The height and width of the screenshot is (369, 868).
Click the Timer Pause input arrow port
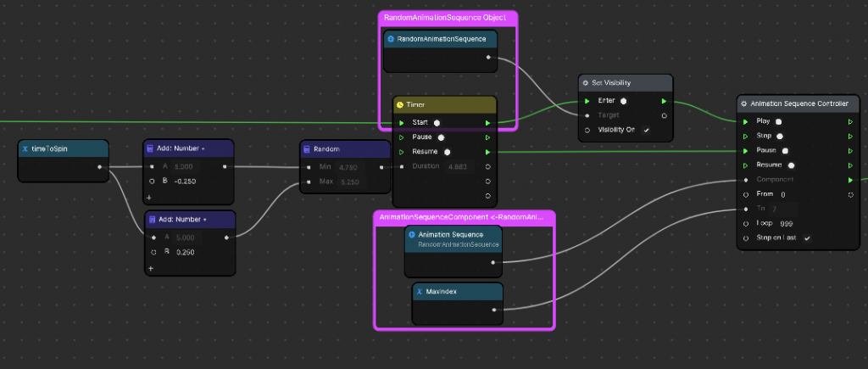click(401, 137)
